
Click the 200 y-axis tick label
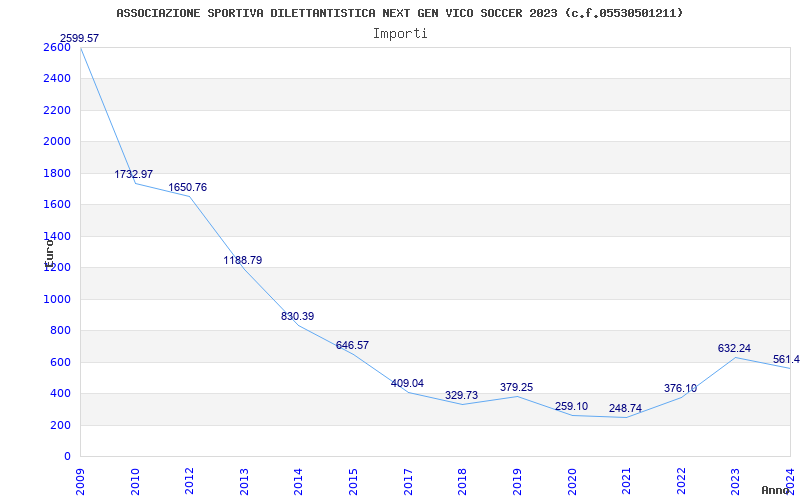(x=60, y=426)
